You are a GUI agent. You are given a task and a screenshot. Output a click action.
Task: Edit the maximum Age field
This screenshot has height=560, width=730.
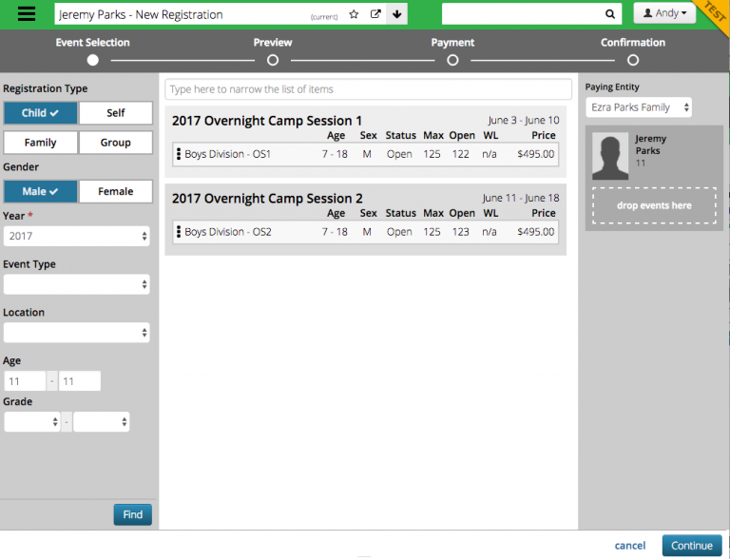point(80,381)
